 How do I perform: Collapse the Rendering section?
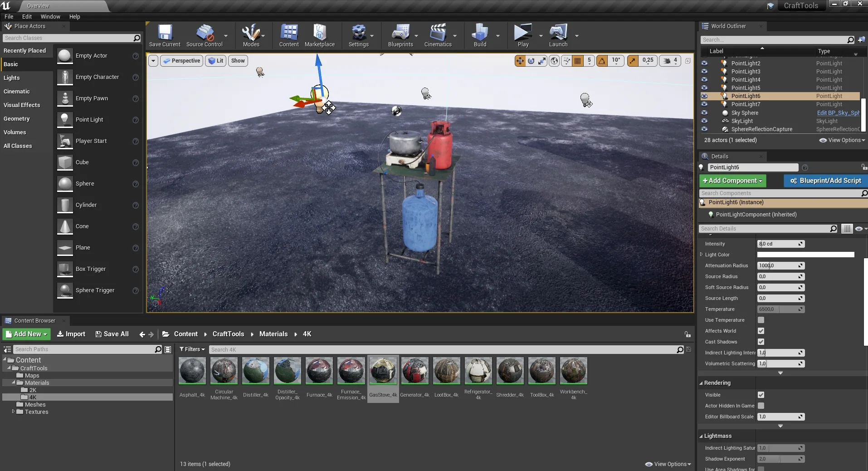tap(701, 383)
